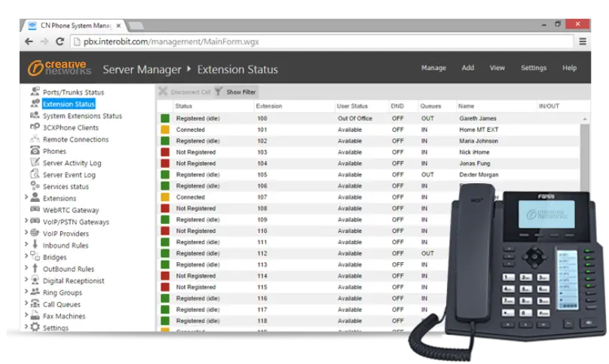Viewport: 609px width, 364px height.
Task: Open Ports/Trunks Status from the sidebar
Action: (73, 92)
